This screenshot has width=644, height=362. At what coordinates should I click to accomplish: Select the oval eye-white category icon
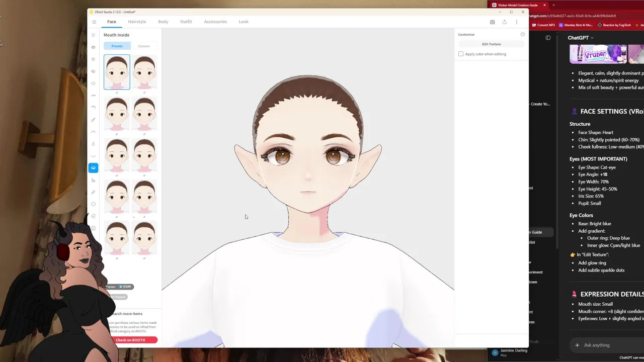[x=93, y=83]
